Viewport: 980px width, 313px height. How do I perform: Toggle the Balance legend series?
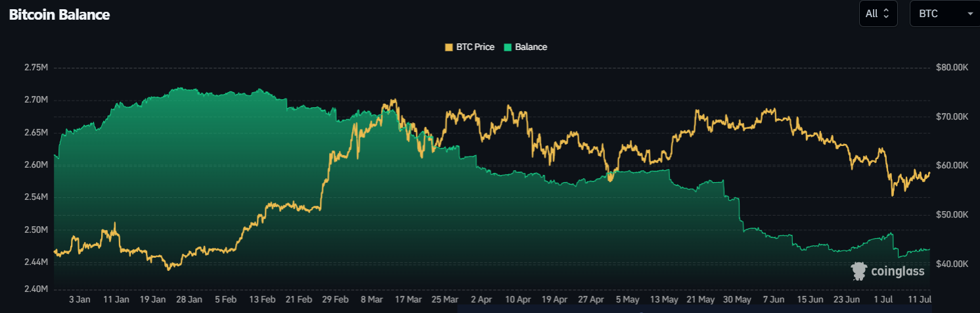525,47
